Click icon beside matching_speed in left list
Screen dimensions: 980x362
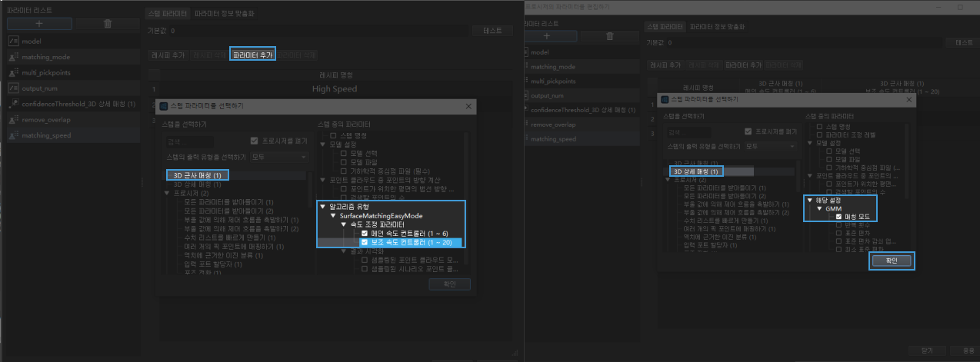[13, 135]
